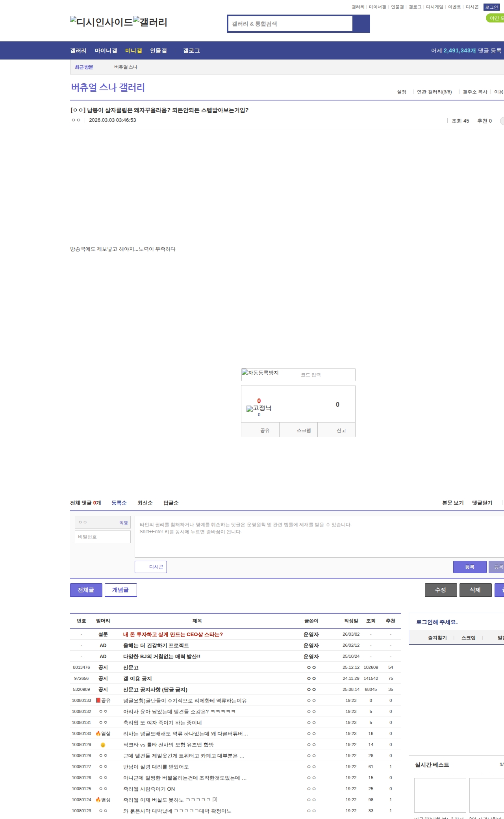504x819 pixels.
Task: Sort comments by 답글순
Action: pyautogui.click(x=171, y=503)
